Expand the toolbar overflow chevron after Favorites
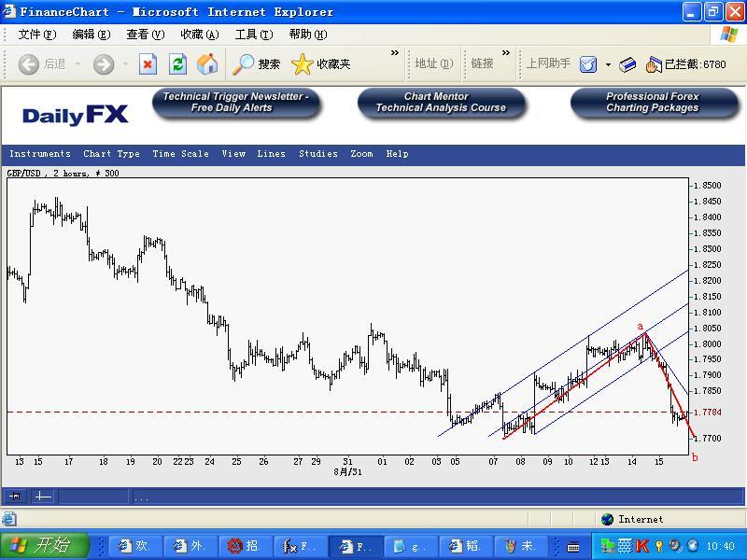This screenshot has height=560, width=747. tap(394, 53)
